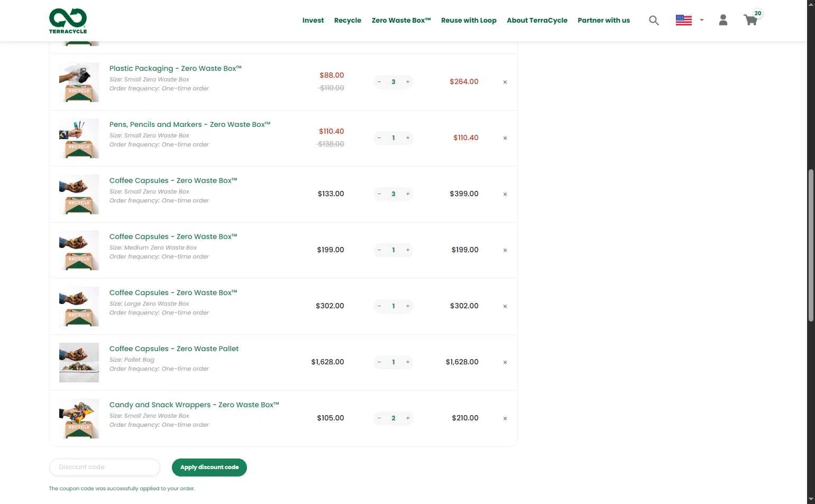The width and height of the screenshot is (815, 504).
Task: Decrease Small Coffee Capsules box quantity
Action: point(379,194)
